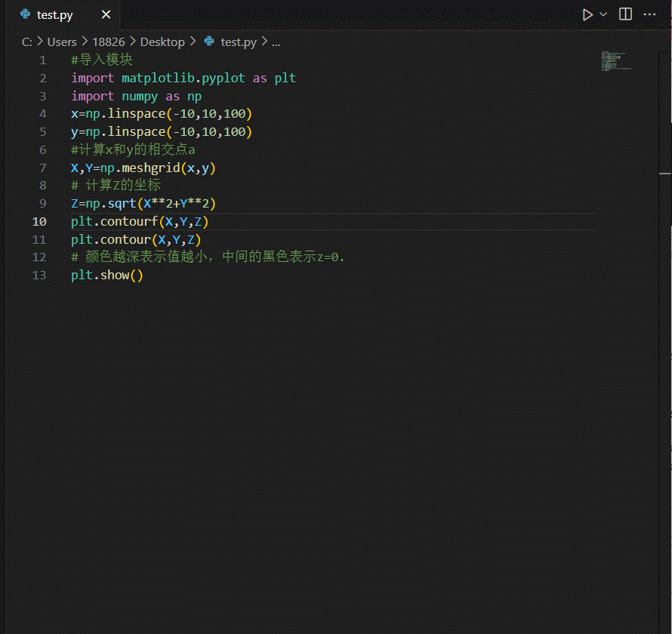Select the test.py editor tab
Image resolution: width=672 pixels, height=634 pixels.
click(x=63, y=15)
